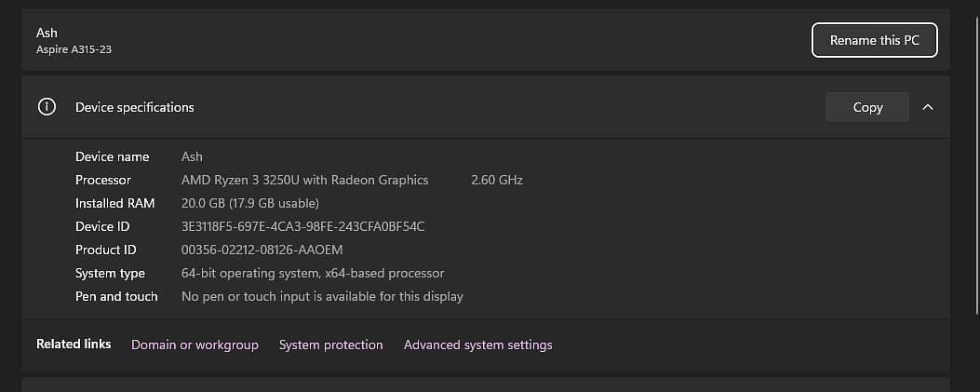This screenshot has height=392, width=980.
Task: Click the Rename this PC button
Action: [874, 40]
